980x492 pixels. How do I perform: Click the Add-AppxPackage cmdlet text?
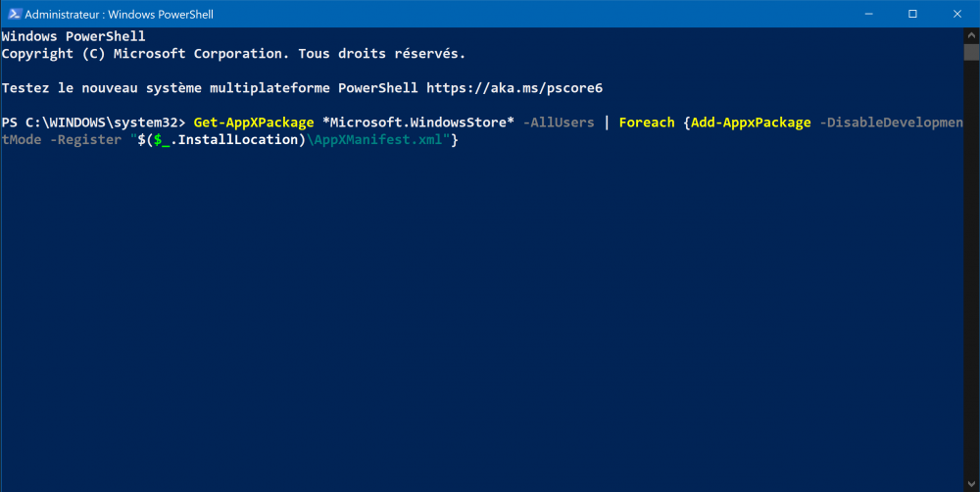pos(751,123)
